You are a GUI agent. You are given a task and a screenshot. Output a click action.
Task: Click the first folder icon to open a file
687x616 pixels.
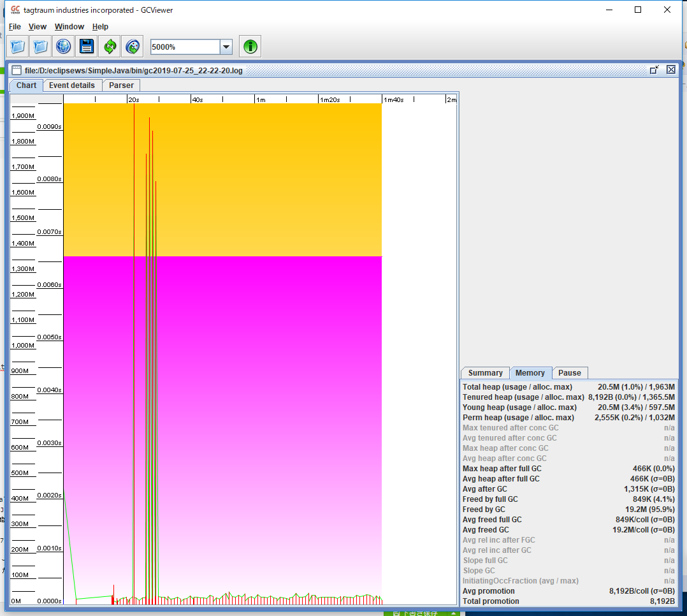[17, 47]
